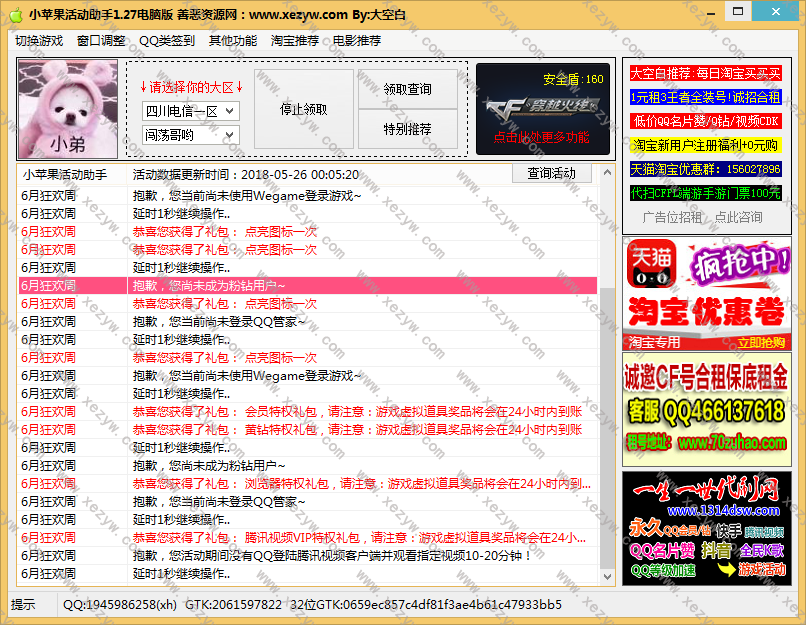Open the 切换游戏 menu
Viewport: 806px width, 625px height.
click(38, 41)
